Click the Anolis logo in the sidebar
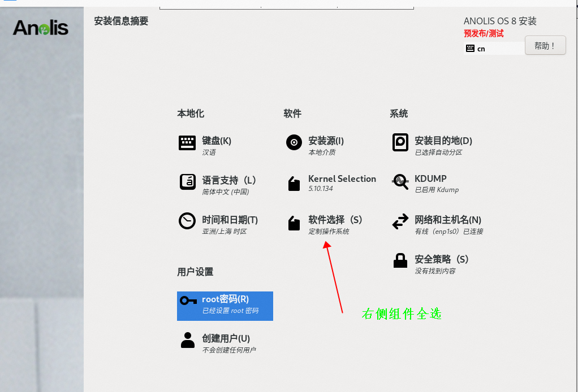The image size is (578, 392). [41, 27]
